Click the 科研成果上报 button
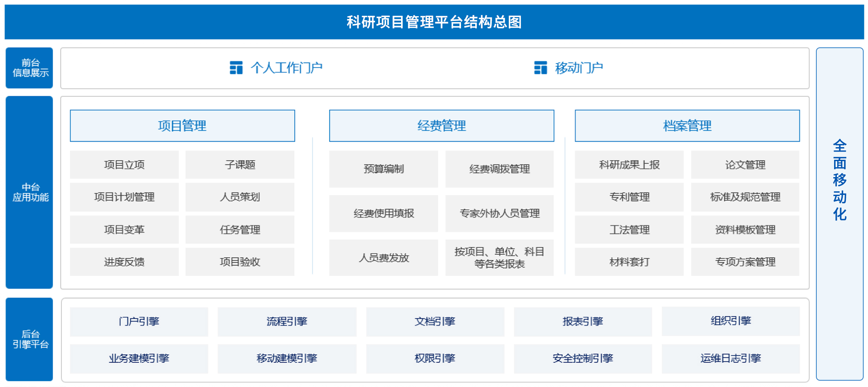Image resolution: width=868 pixels, height=387 pixels. coord(629,165)
